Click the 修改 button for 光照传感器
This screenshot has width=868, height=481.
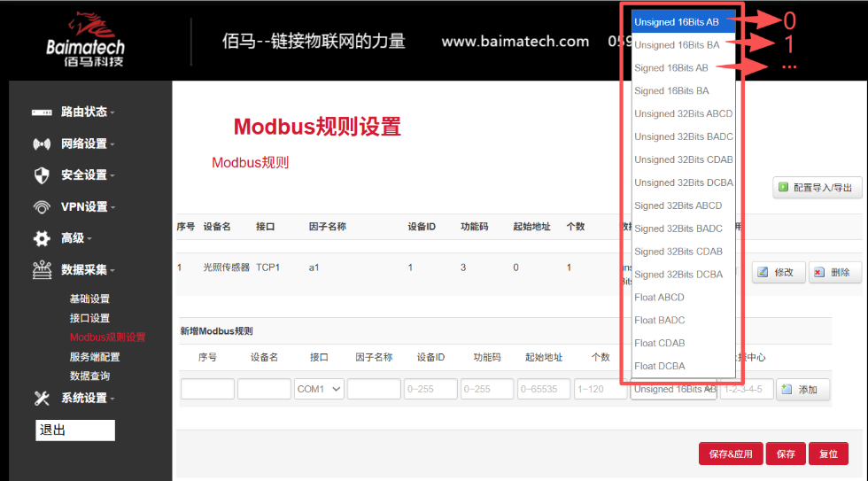pyautogui.click(x=778, y=272)
